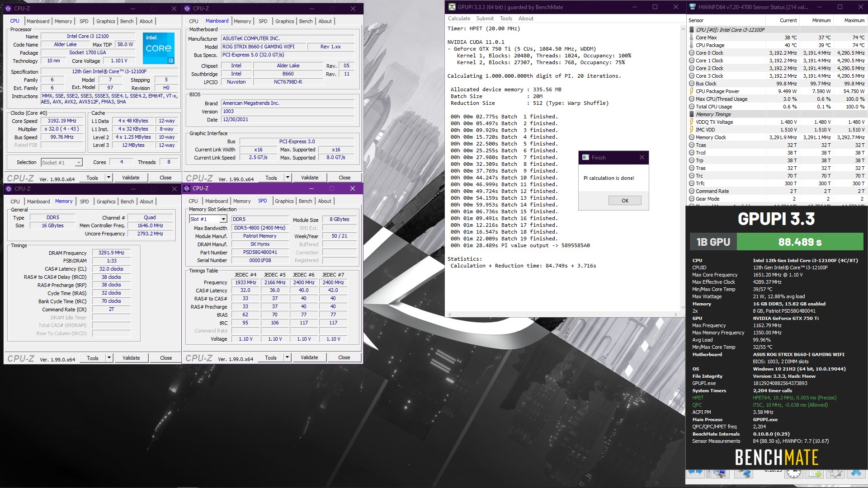Click the 'PSD58G480041' part number field
The width and height of the screenshot is (868, 488).
coord(260,252)
